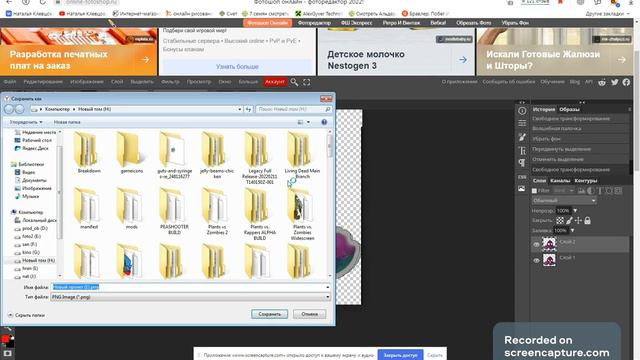Click the red foreground color swatch
This screenshot has height=360, width=640.
tap(5, 339)
